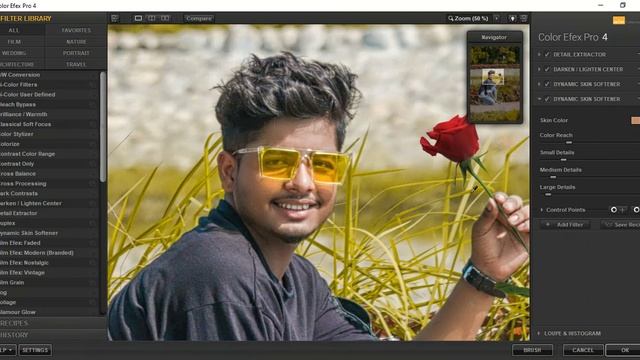Screen dimensions: 640x360
Task: Select the FILM category tab
Action: (x=22, y=42)
